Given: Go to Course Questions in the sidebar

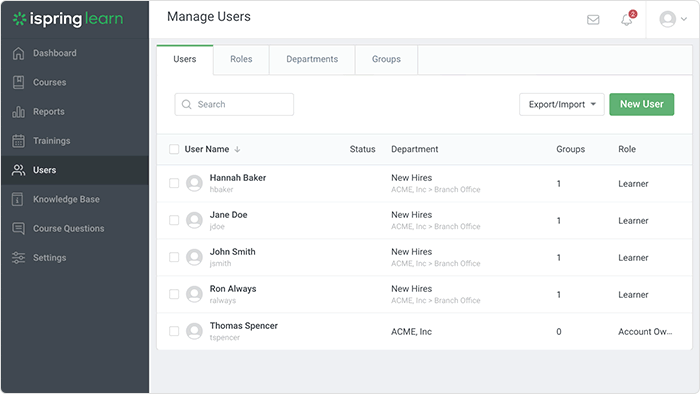Looking at the screenshot, I should pyautogui.click(x=75, y=228).
